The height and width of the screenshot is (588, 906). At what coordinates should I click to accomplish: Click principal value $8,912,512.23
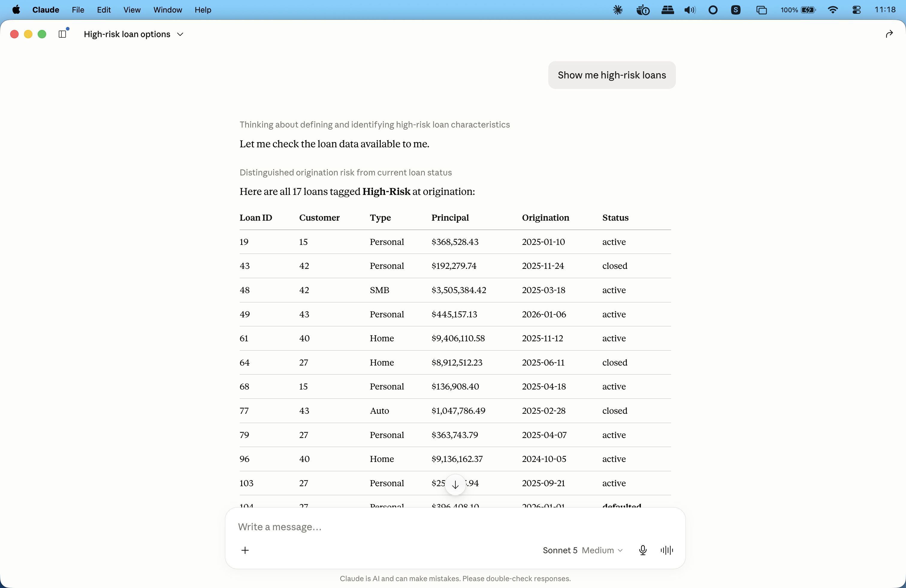pos(457,363)
